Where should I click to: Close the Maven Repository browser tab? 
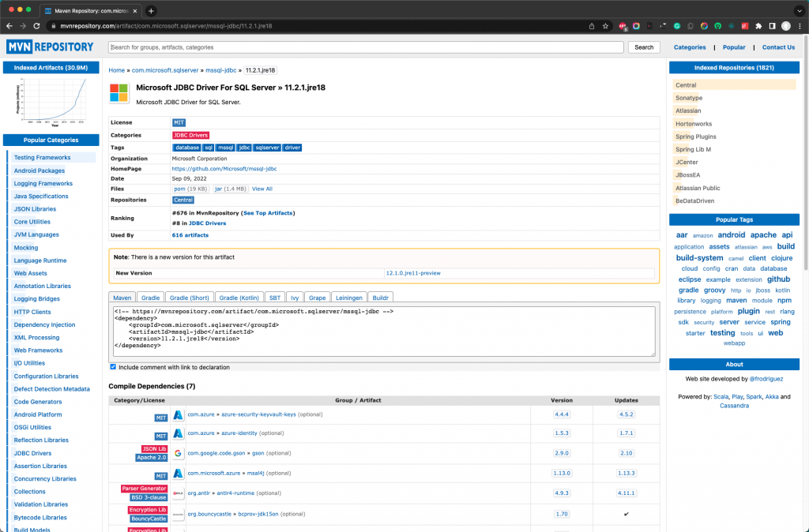[x=135, y=11]
